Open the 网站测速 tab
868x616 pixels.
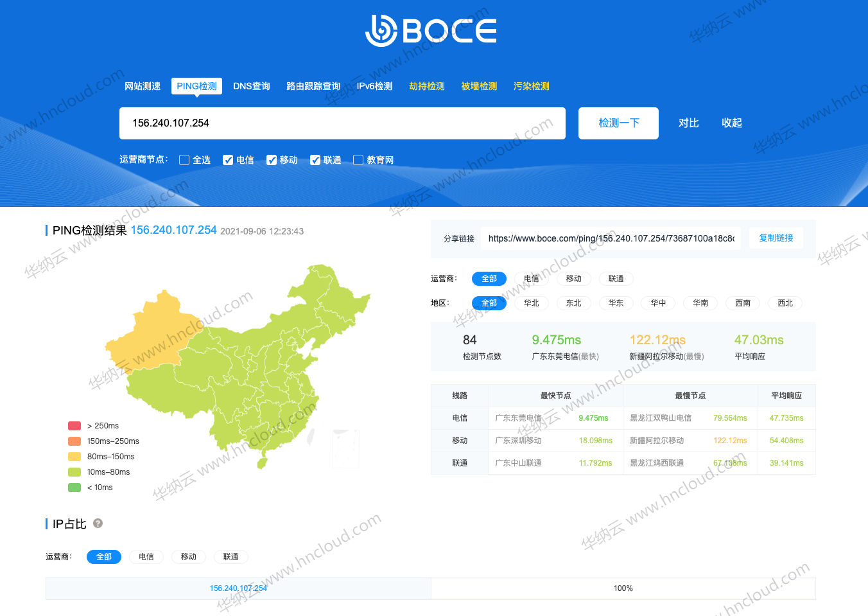pyautogui.click(x=143, y=86)
